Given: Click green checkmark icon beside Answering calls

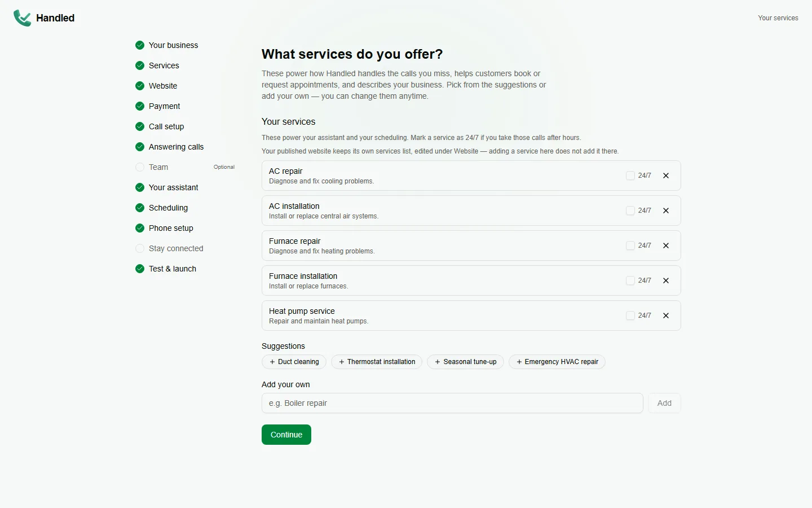Looking at the screenshot, I should coord(140,147).
